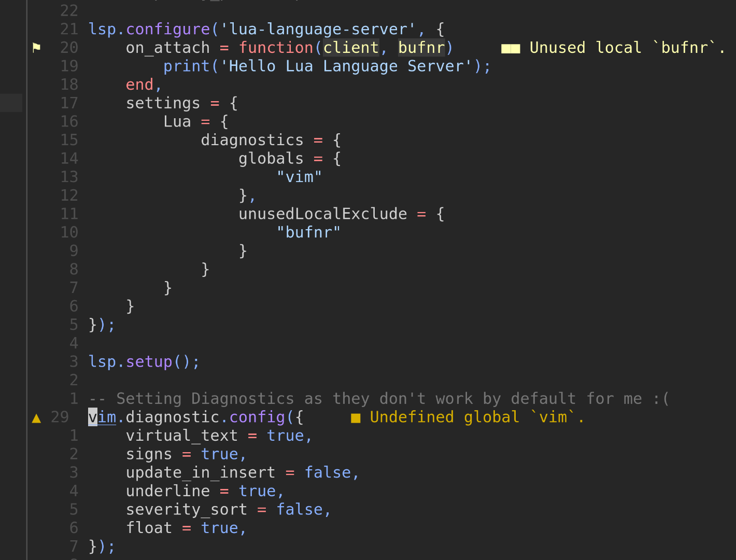Screen dimensions: 736x560
Task: Select the highlighted parameter bufnr
Action: (421, 47)
